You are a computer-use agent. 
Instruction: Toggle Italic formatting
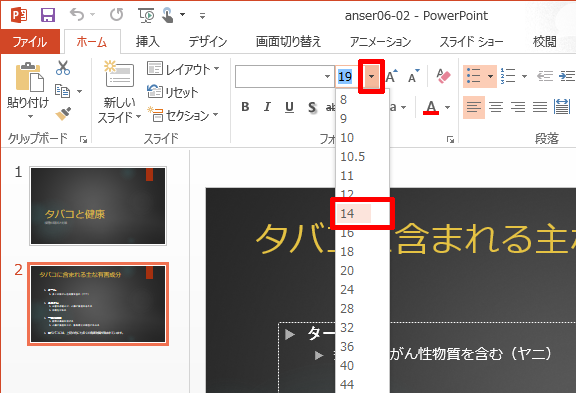[267, 107]
